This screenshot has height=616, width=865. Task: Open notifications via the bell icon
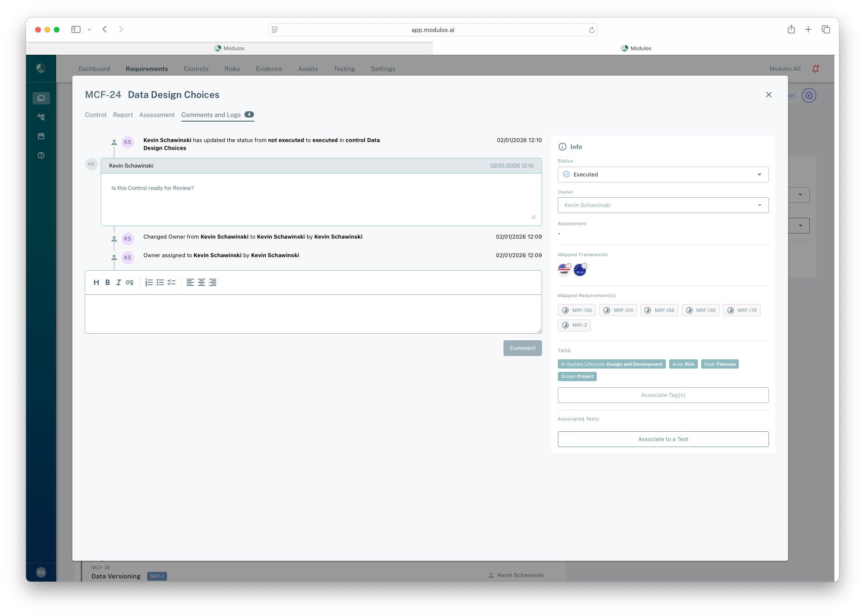(x=815, y=68)
